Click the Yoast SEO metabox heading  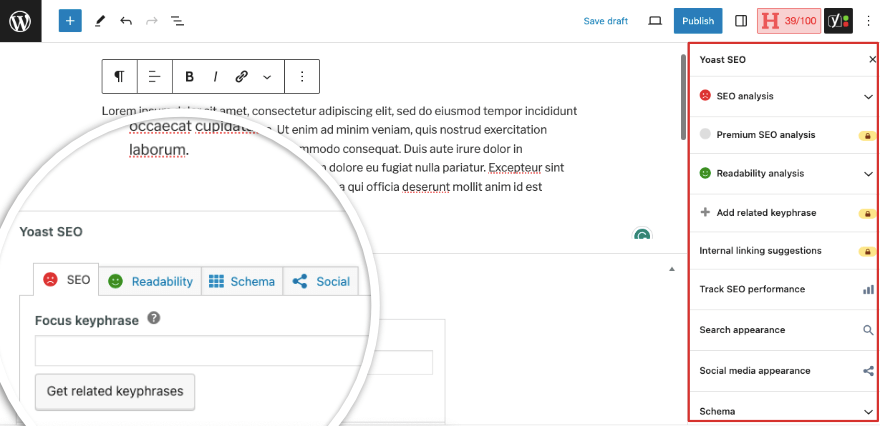[51, 232]
